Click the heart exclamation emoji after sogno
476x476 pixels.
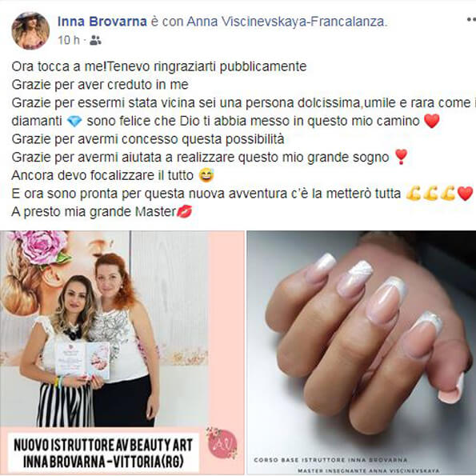click(401, 157)
